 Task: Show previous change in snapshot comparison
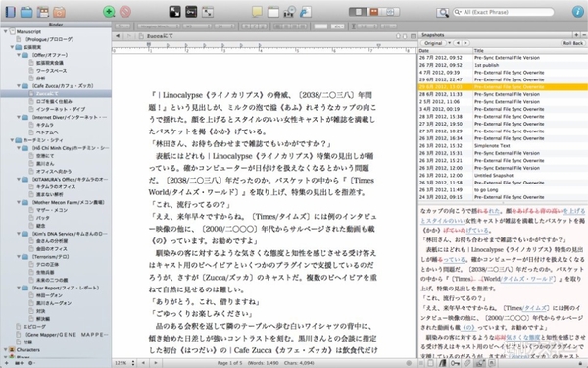tap(458, 43)
